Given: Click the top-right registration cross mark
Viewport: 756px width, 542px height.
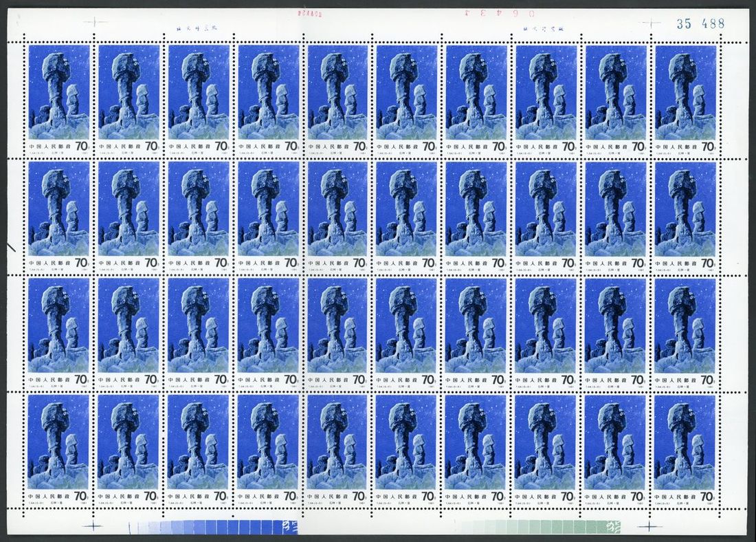Looking at the screenshot, I should (650, 23).
